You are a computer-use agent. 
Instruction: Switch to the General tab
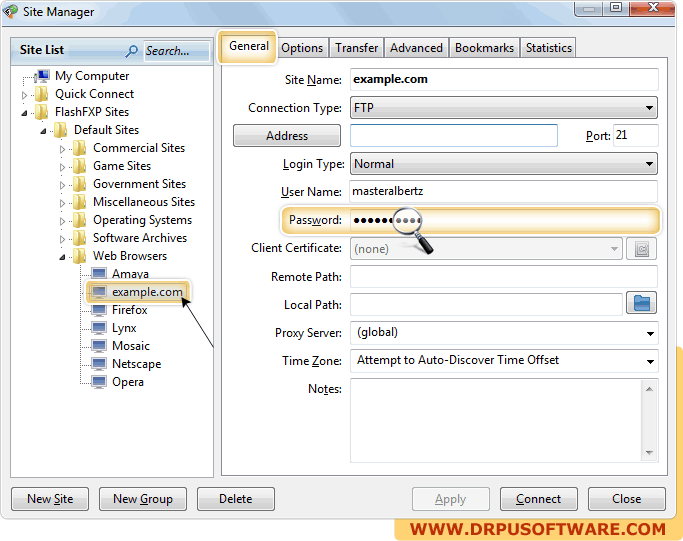pos(249,46)
